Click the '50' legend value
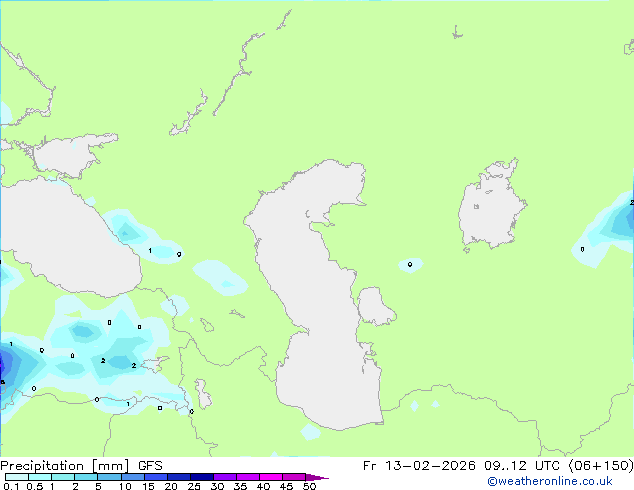The width and height of the screenshot is (634, 490). [309, 486]
